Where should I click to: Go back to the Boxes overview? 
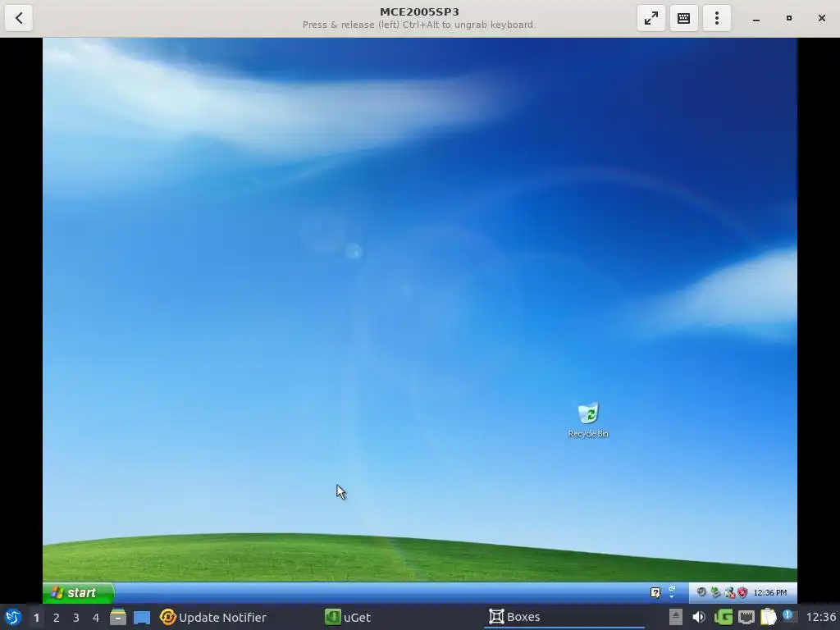pos(19,18)
